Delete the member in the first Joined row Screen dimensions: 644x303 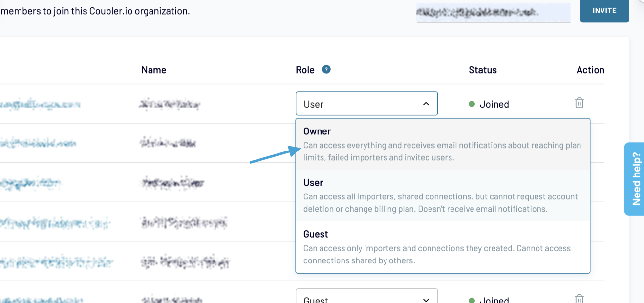579,103
